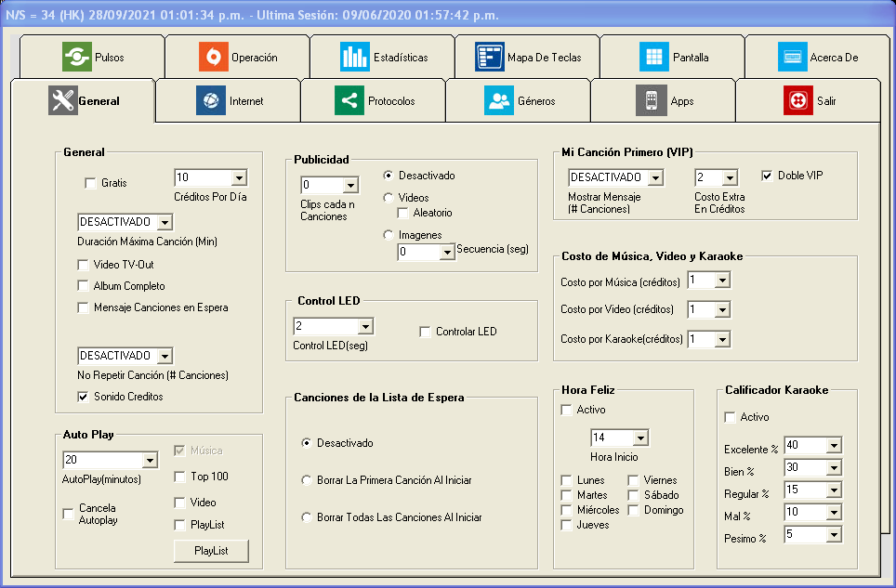This screenshot has height=588, width=896.
Task: Open the Regular % dropdown
Action: [835, 490]
